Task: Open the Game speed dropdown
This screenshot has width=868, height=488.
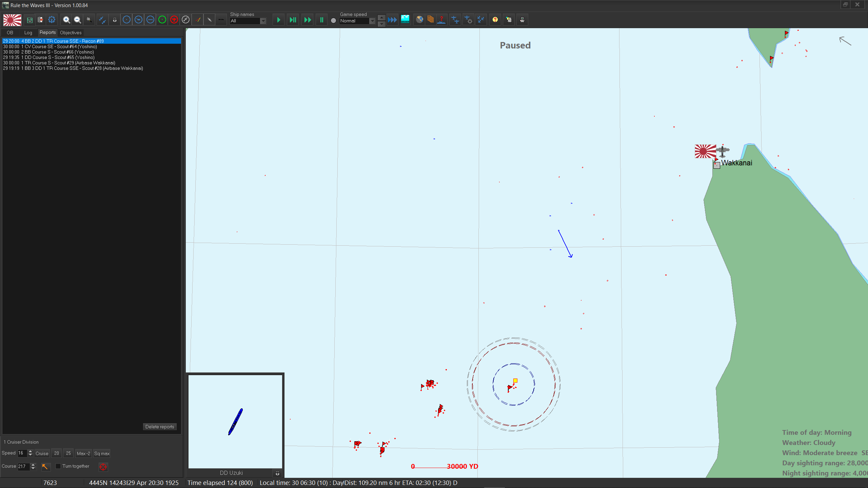Action: 372,21
